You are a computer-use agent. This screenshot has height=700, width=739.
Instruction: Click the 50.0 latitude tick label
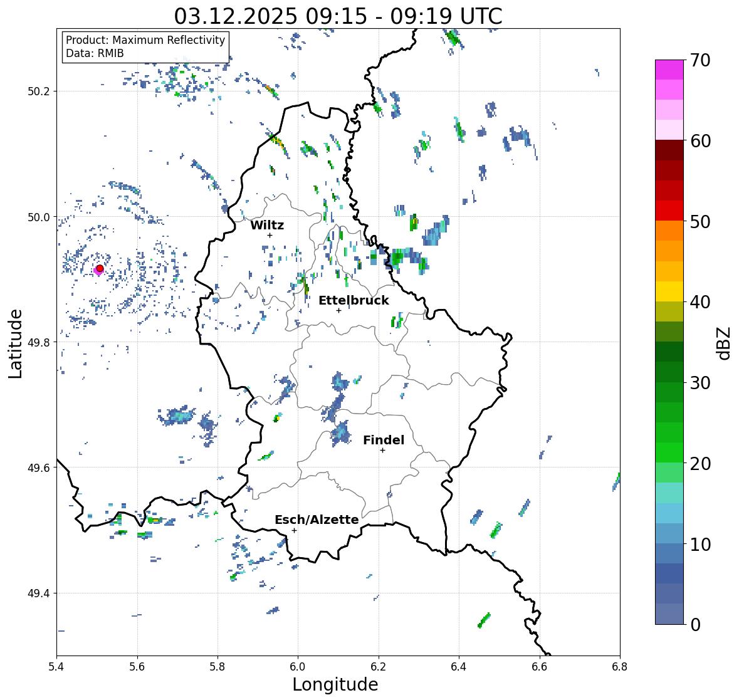click(39, 217)
